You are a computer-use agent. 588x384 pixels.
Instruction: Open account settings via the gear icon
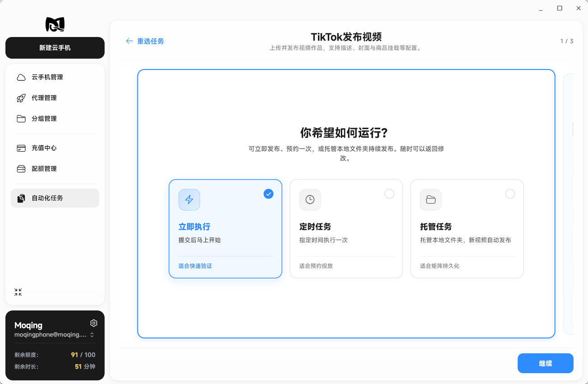94,323
